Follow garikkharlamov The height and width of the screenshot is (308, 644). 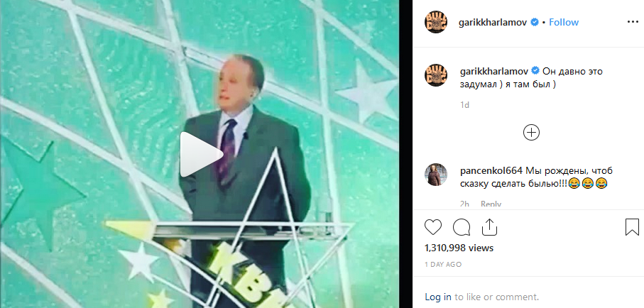[x=564, y=22]
